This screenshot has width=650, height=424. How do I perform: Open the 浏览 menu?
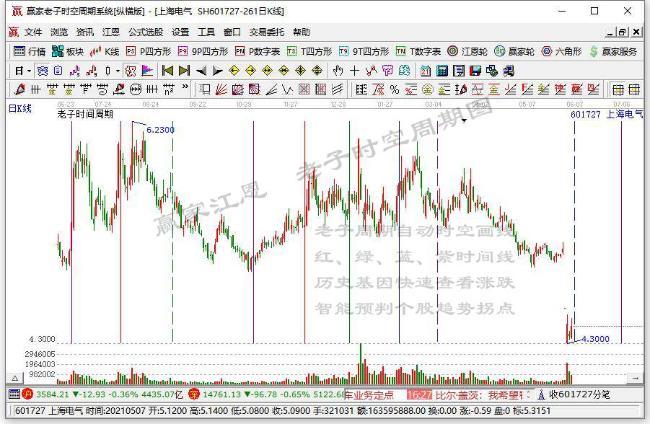[x=59, y=32]
